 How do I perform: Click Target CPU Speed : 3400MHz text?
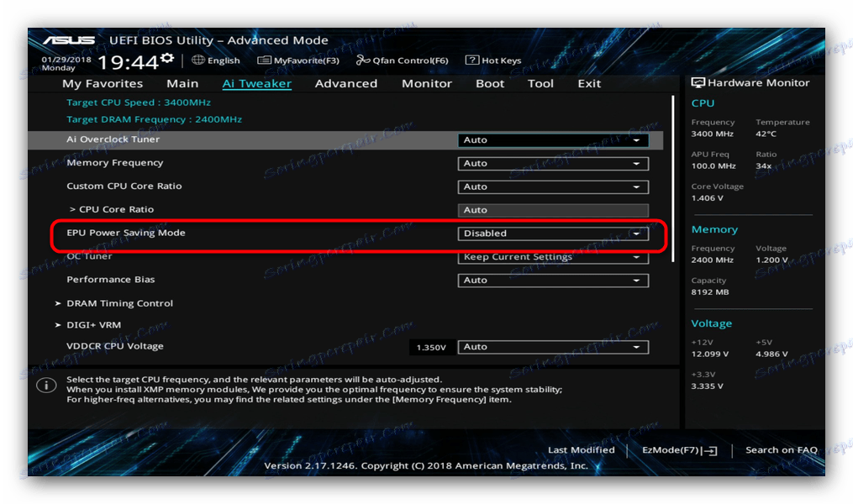(138, 102)
